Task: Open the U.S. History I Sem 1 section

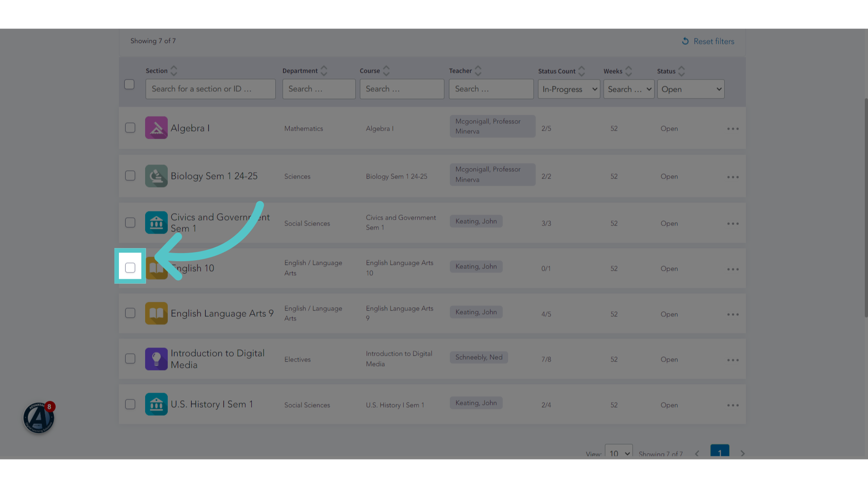Action: click(212, 404)
